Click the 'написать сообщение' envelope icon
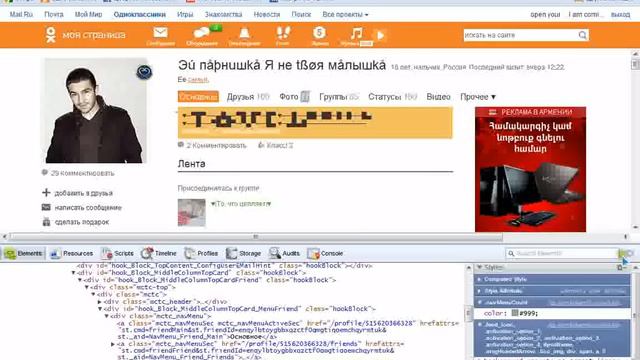Screen dimensions: 640x360 tap(46, 207)
